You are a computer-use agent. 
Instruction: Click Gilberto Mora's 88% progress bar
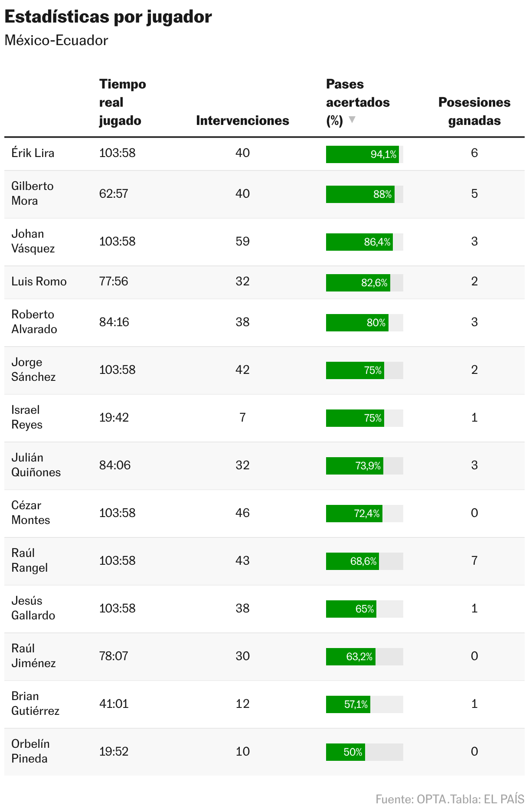coord(365,194)
